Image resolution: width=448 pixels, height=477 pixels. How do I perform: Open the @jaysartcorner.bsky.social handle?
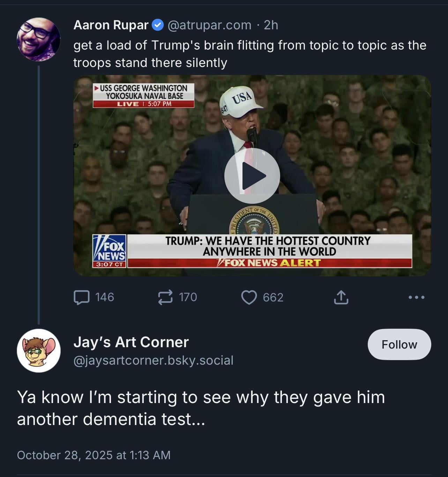click(x=153, y=360)
